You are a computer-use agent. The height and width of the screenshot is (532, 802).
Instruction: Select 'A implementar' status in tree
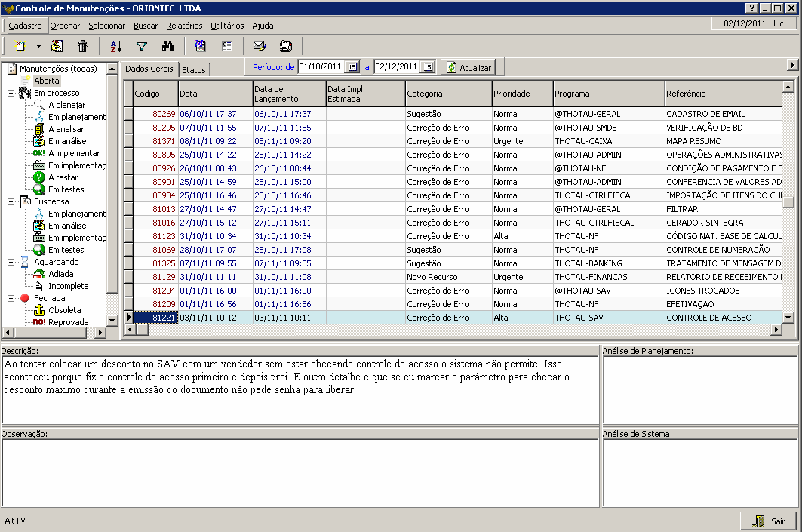pyautogui.click(x=73, y=153)
